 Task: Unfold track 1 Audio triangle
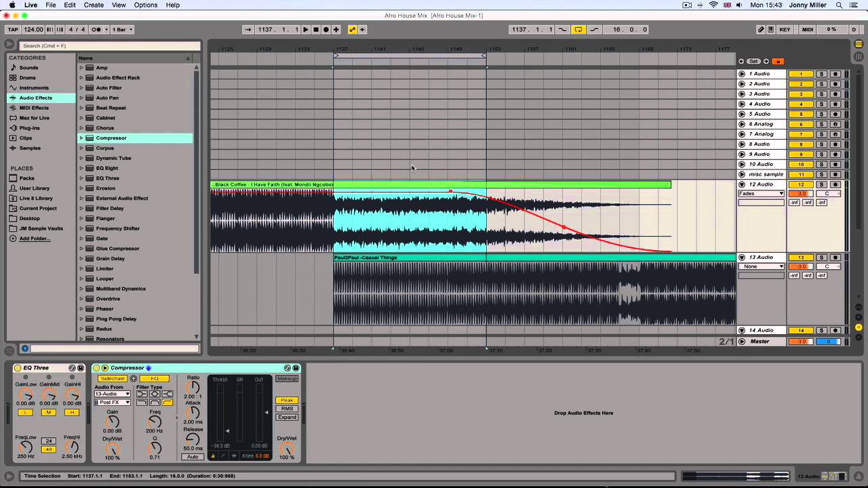click(x=742, y=74)
